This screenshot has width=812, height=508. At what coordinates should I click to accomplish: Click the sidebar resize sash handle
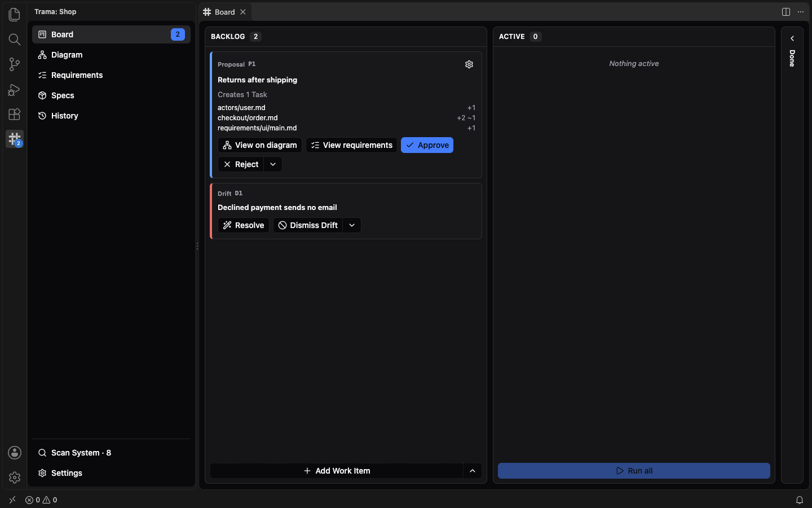(x=197, y=246)
